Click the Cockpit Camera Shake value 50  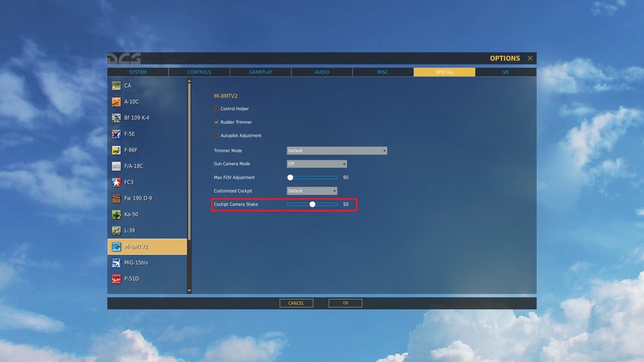(346, 204)
